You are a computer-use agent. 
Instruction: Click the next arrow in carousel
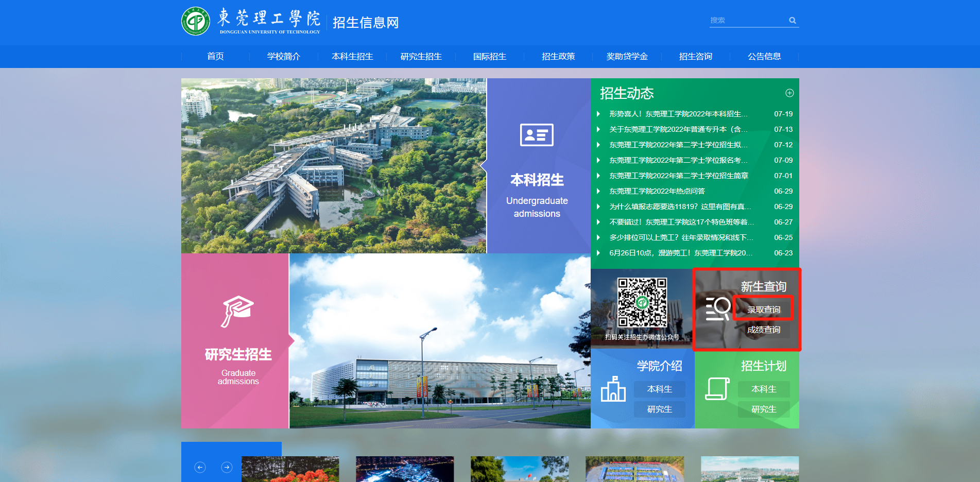click(227, 467)
